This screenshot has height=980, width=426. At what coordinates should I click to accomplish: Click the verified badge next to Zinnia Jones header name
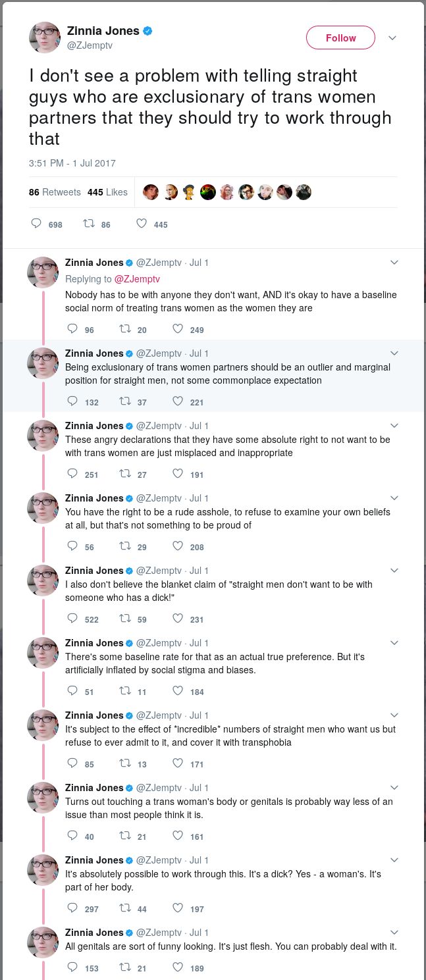(148, 30)
